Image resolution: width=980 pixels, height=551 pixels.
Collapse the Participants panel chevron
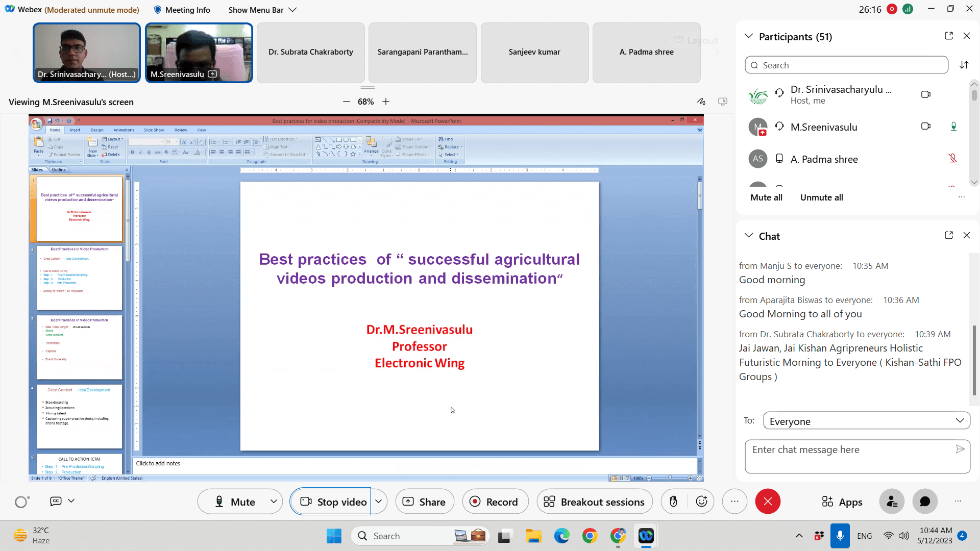point(748,36)
